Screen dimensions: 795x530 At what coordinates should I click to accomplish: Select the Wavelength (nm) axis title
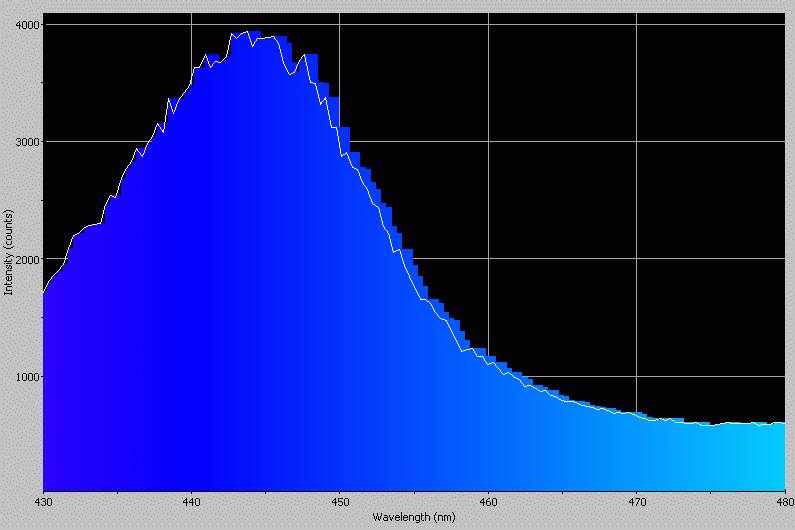pyautogui.click(x=414, y=517)
